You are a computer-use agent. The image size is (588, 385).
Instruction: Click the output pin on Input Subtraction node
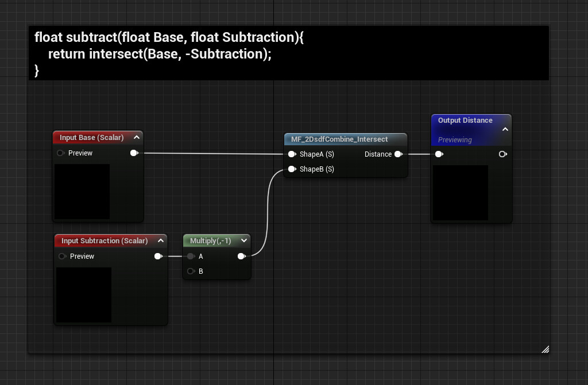click(158, 256)
